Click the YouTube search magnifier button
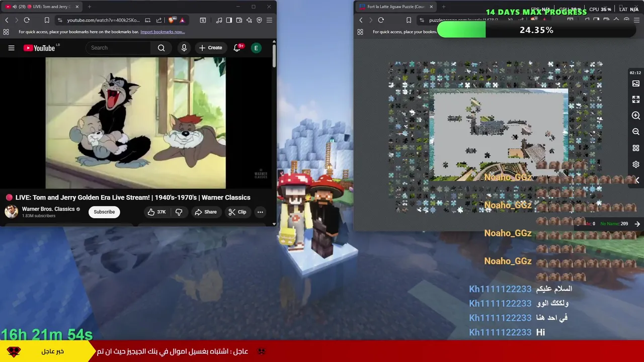The image size is (644, 362). (161, 48)
